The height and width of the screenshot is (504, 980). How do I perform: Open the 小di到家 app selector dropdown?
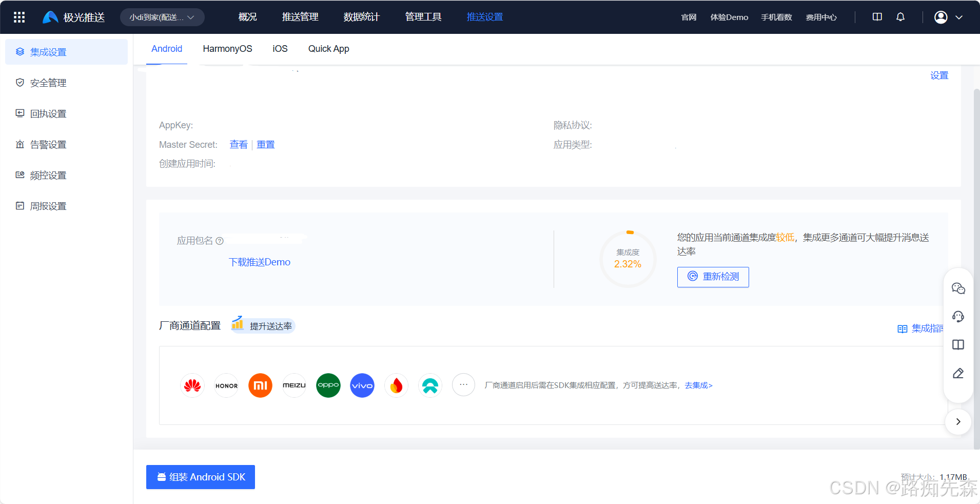[x=162, y=17]
